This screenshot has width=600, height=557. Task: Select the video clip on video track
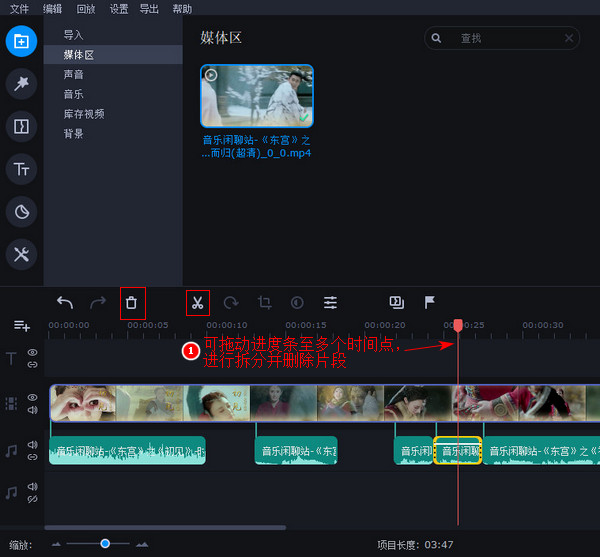tap(325, 403)
